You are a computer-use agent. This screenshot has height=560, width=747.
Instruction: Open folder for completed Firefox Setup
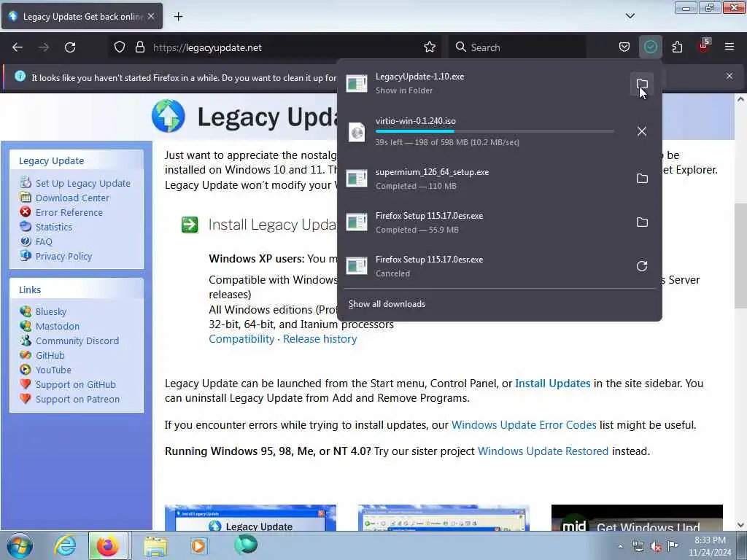642,222
